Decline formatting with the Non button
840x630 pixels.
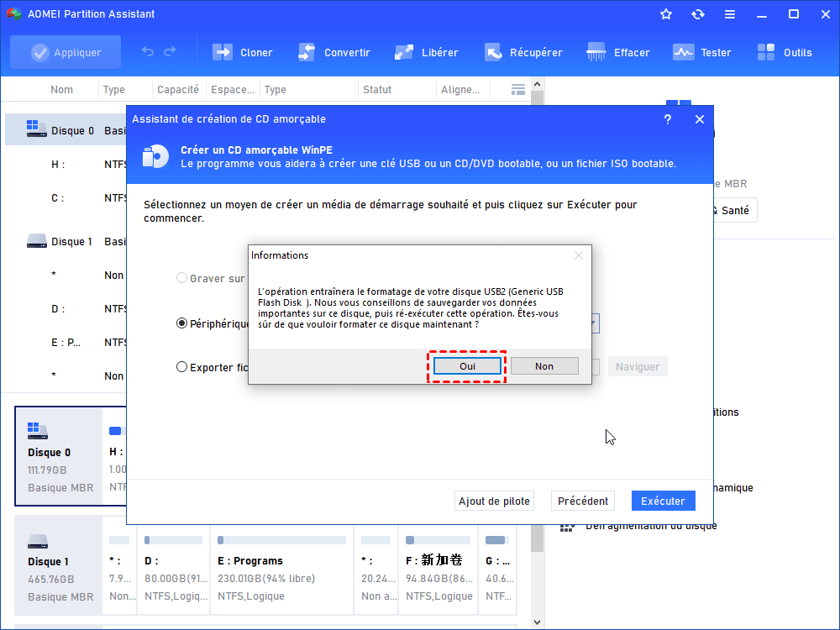[x=544, y=366]
